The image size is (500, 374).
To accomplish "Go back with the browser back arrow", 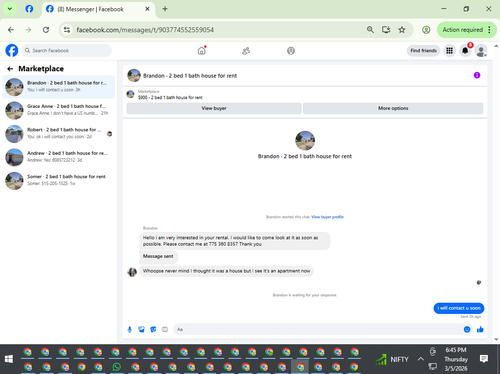I will 11,30.
